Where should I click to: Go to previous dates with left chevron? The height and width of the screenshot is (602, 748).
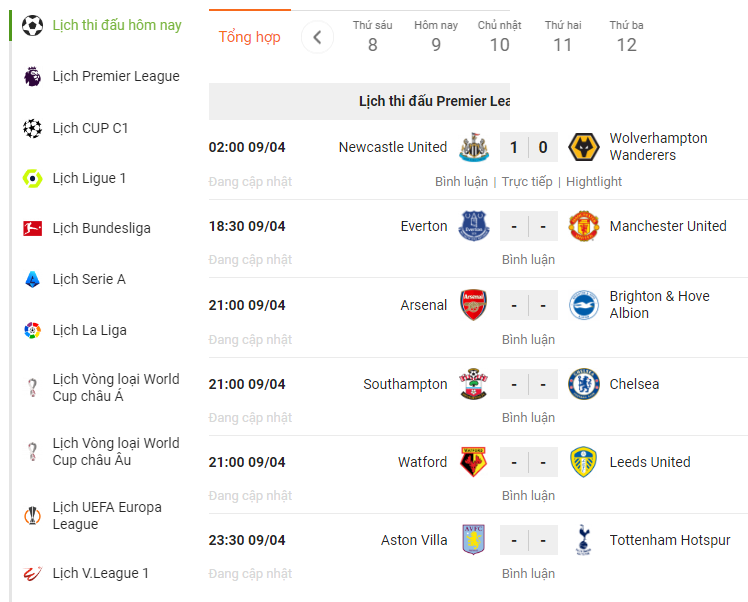click(x=317, y=37)
